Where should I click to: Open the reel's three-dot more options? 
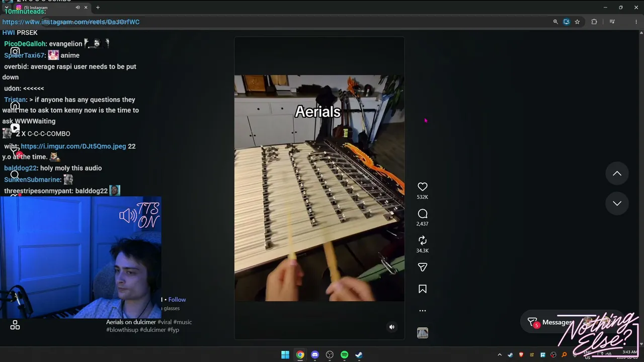tap(423, 311)
